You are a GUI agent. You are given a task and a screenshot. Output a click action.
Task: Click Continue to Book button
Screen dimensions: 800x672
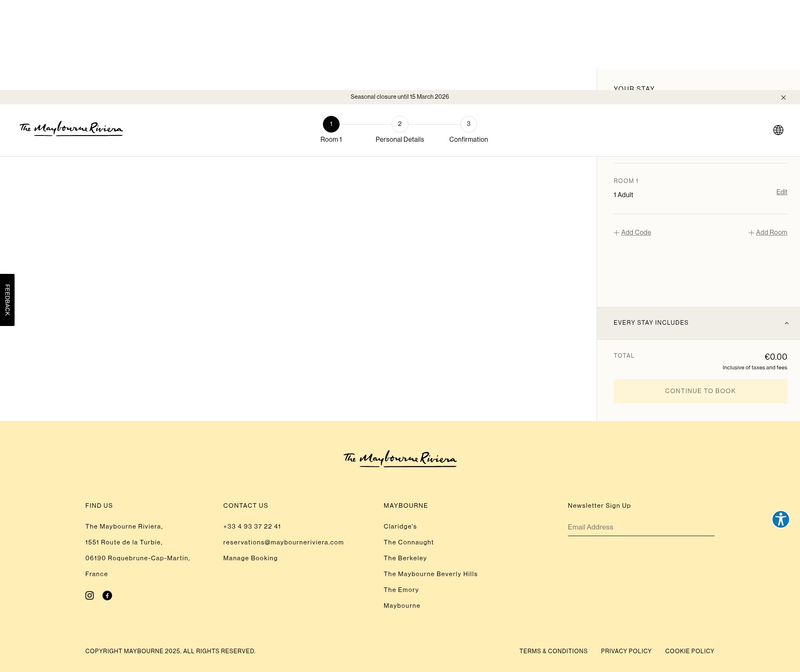tap(700, 391)
